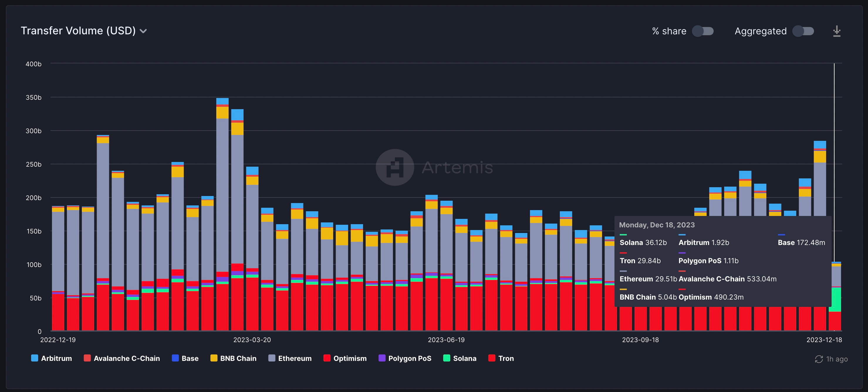
Task: Click Arbitrum 1.92b in the tooltip
Action: [704, 243]
